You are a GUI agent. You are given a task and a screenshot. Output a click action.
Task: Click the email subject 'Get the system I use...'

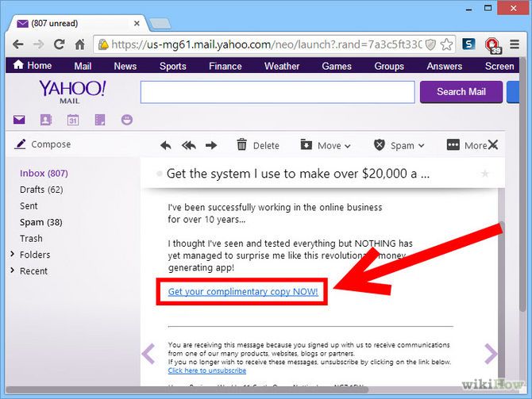298,174
